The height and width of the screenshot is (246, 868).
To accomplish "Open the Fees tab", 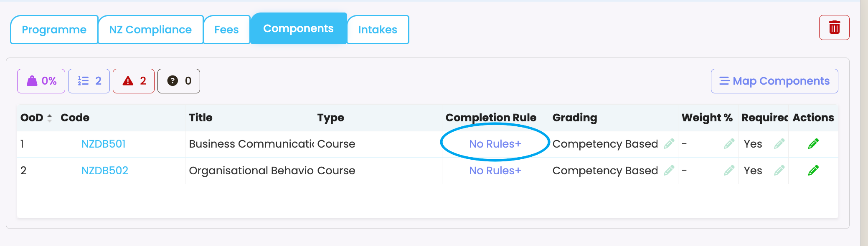I will [226, 30].
